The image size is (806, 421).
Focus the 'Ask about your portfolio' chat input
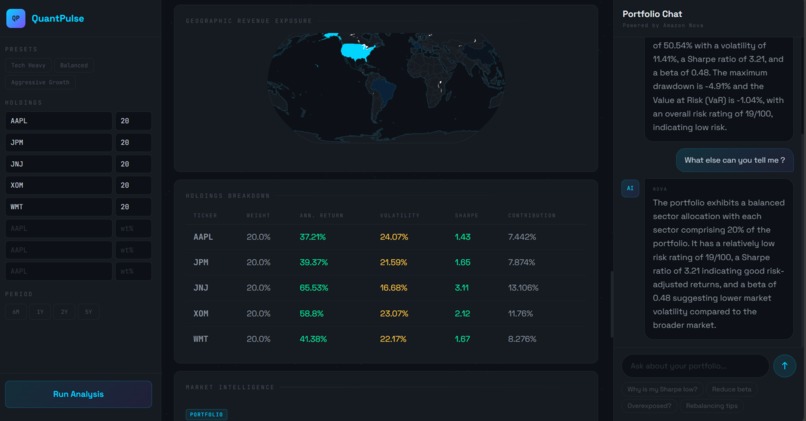(695, 366)
